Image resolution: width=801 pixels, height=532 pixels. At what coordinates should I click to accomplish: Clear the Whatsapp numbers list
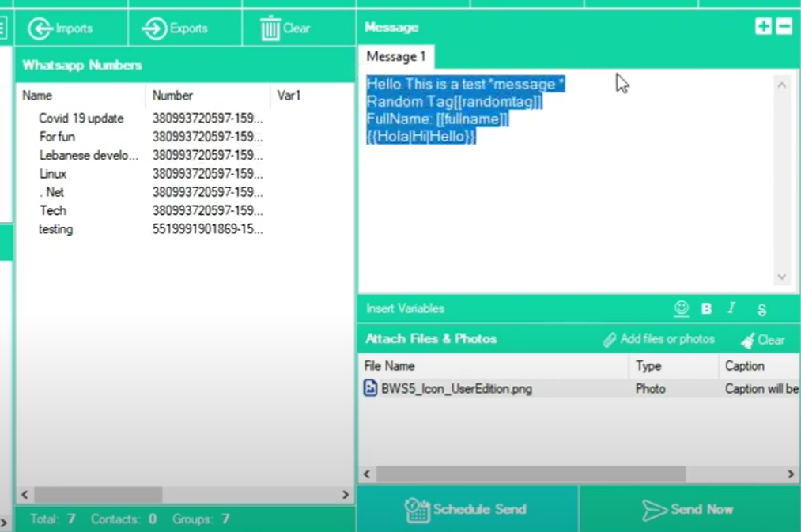click(285, 28)
